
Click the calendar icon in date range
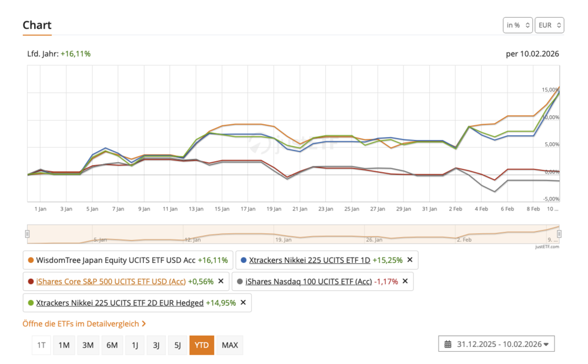click(x=448, y=345)
